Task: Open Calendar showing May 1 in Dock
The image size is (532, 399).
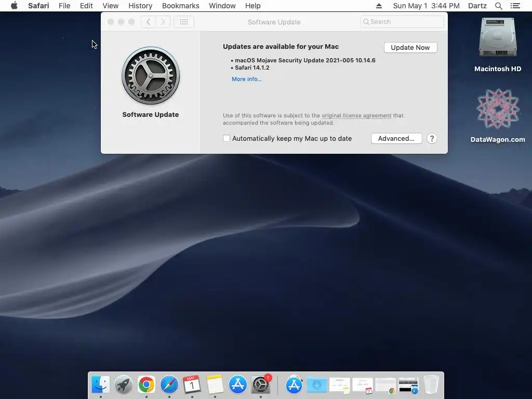Action: (x=192, y=385)
